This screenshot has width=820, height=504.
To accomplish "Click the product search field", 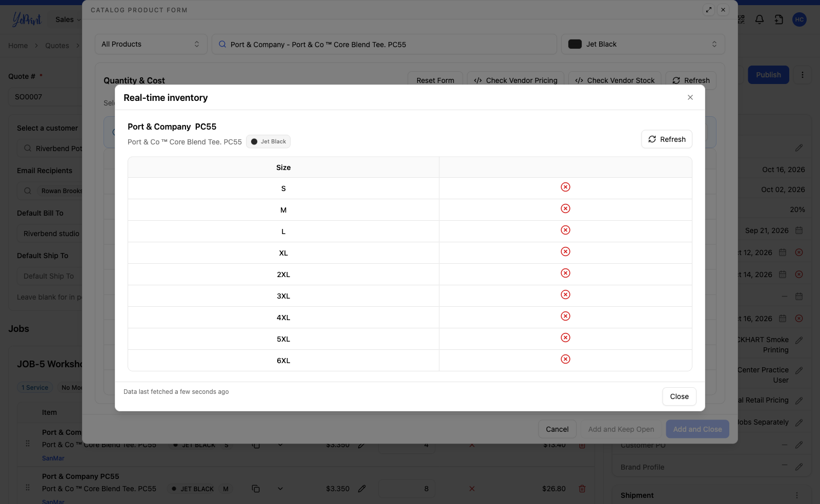I will click(384, 44).
